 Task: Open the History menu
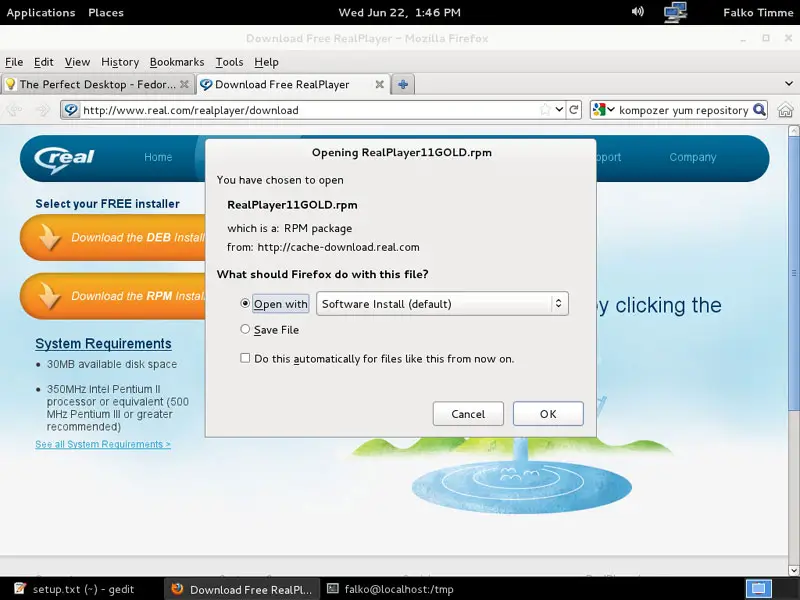coord(120,62)
